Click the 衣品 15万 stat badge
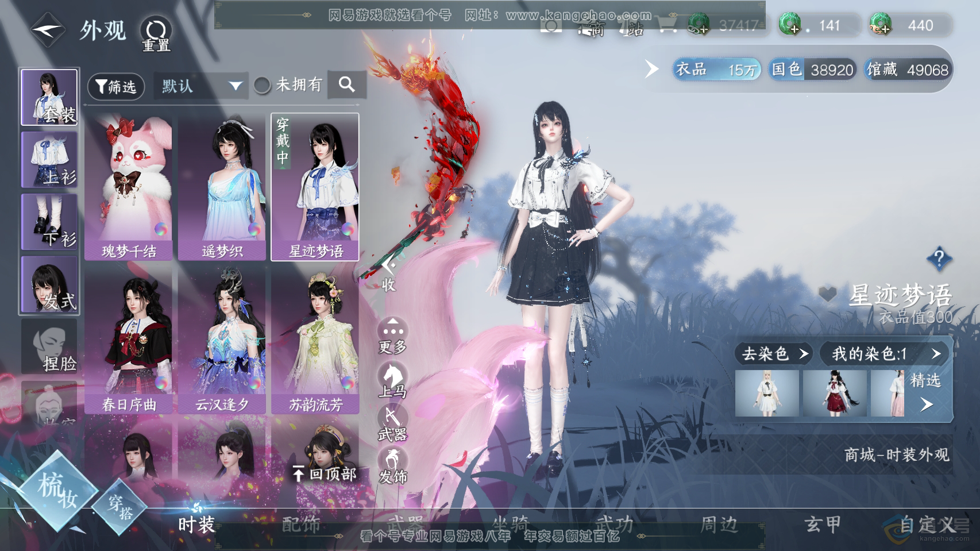The width and height of the screenshot is (980, 551). (x=716, y=70)
